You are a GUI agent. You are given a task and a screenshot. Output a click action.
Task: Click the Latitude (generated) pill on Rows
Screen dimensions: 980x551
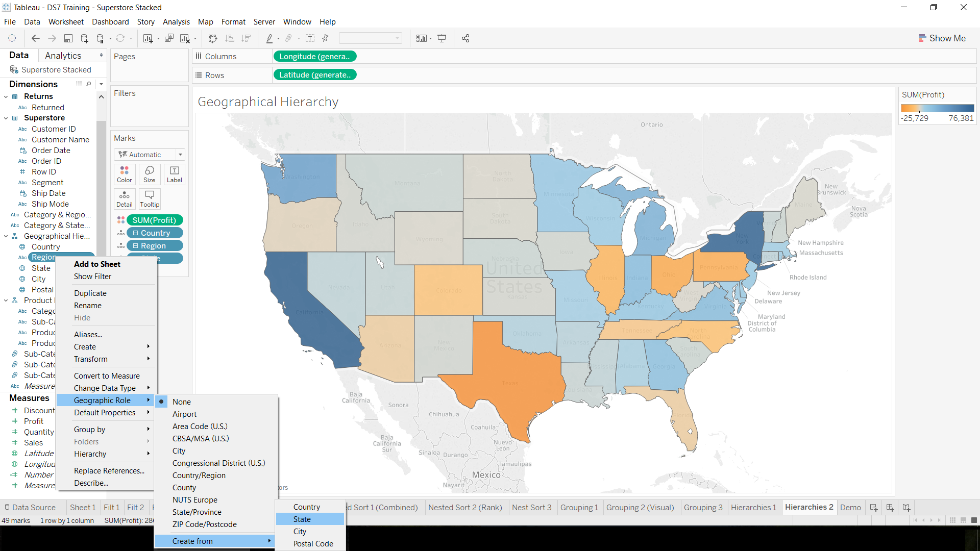click(x=315, y=74)
